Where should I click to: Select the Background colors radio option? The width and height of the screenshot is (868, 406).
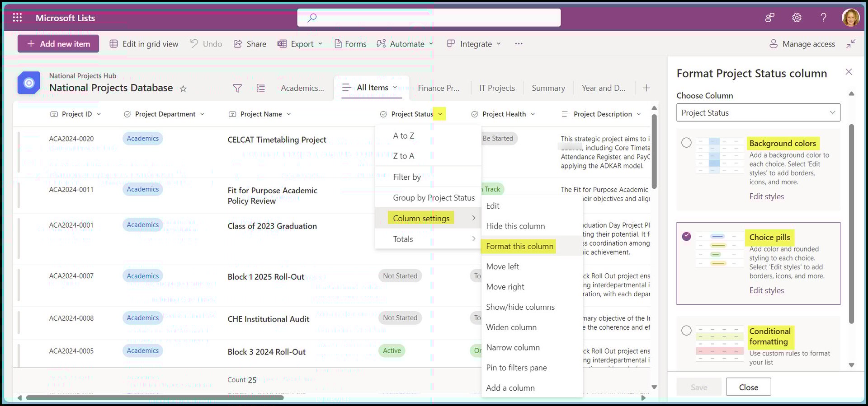tap(686, 143)
